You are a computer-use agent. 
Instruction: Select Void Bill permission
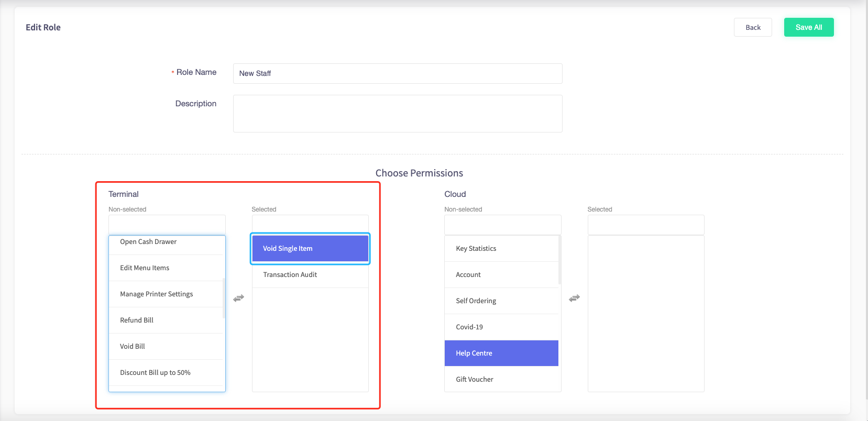click(166, 347)
